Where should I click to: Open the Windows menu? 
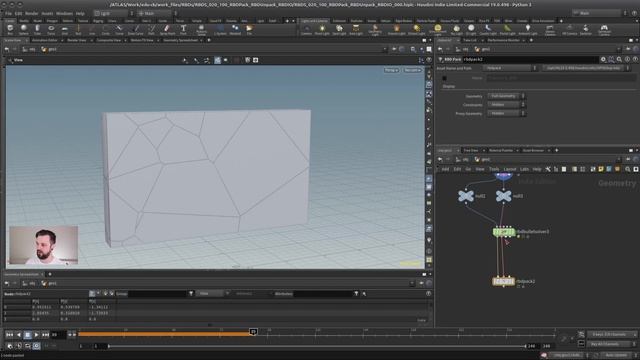click(64, 13)
